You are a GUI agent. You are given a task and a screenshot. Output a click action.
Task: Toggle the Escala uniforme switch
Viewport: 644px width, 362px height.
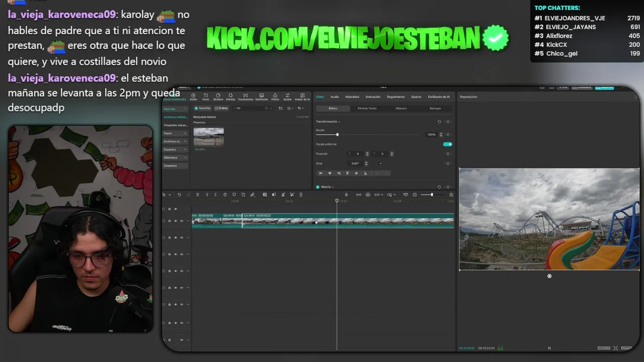(x=447, y=144)
